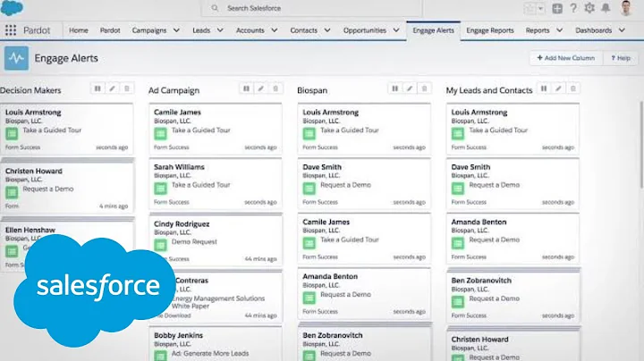644x361 pixels.
Task: Open the notifications bell
Action: click(606, 8)
